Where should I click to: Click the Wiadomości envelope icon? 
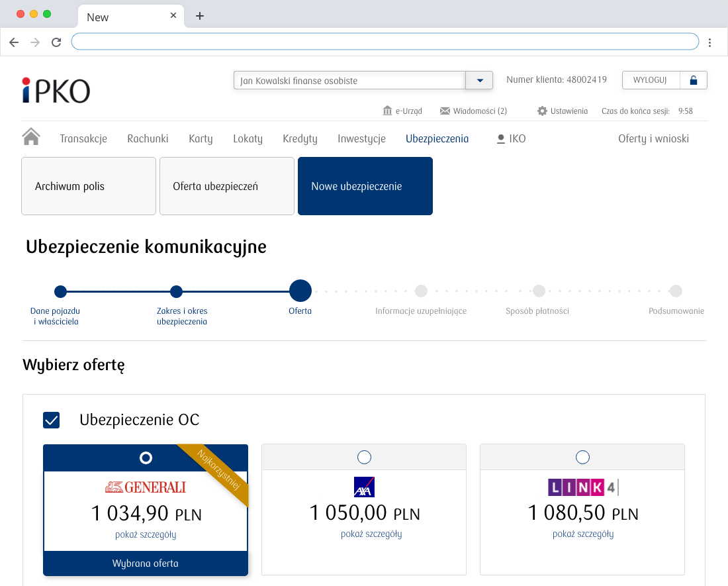pos(445,111)
